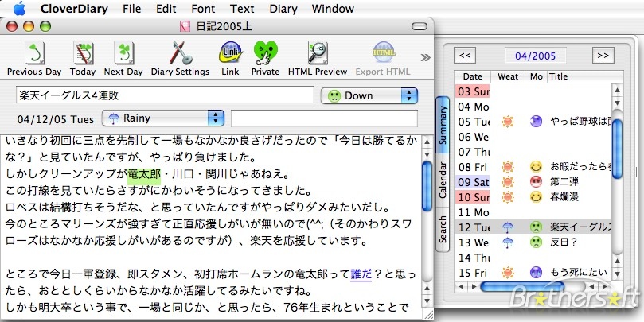The image size is (644, 322).
Task: Select entry title 第二弾
Action: pyautogui.click(x=564, y=182)
